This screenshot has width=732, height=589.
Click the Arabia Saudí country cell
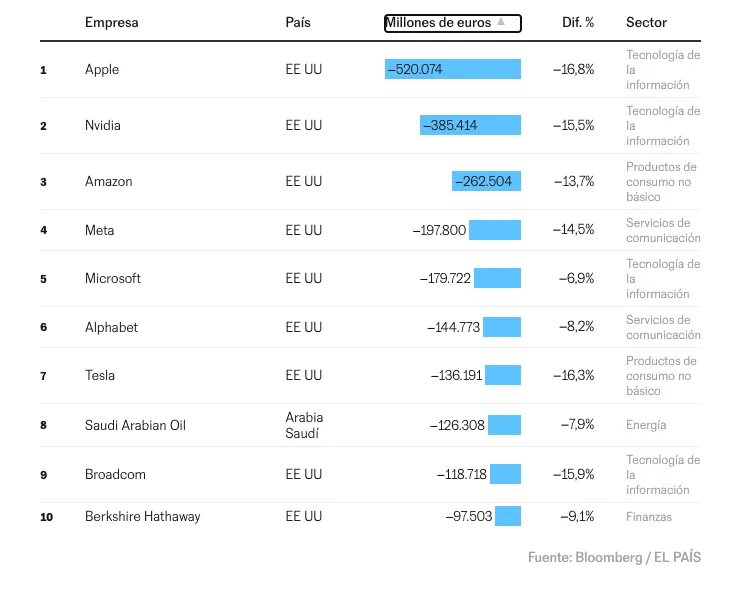click(304, 425)
